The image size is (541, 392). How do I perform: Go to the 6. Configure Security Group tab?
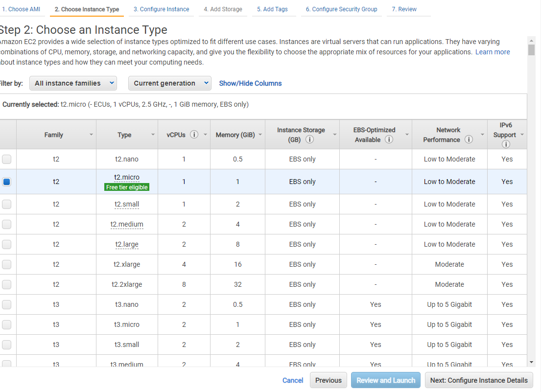click(341, 9)
